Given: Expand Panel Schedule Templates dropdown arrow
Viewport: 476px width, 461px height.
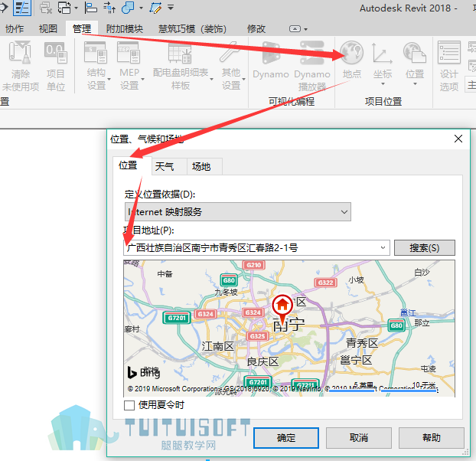Looking at the screenshot, I should tap(211, 80).
